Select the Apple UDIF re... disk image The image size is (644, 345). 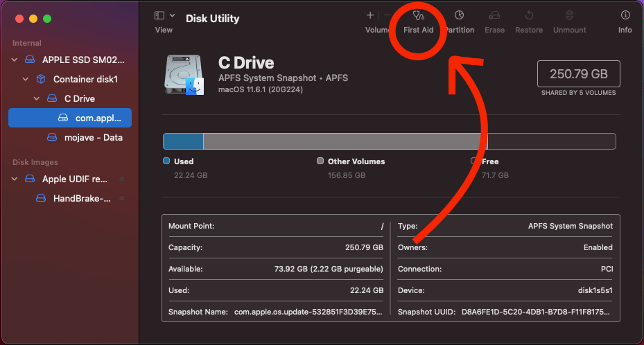tap(74, 179)
